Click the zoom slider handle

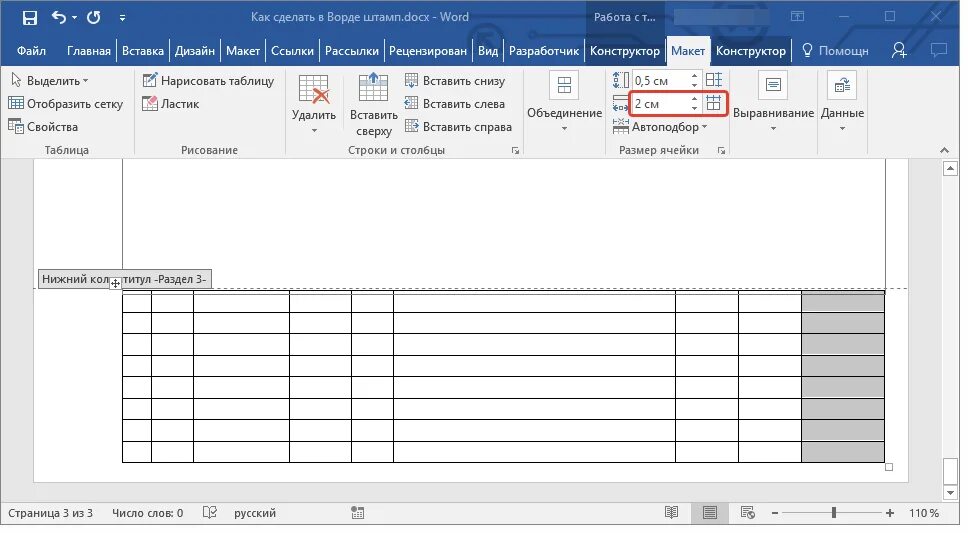coord(834,513)
